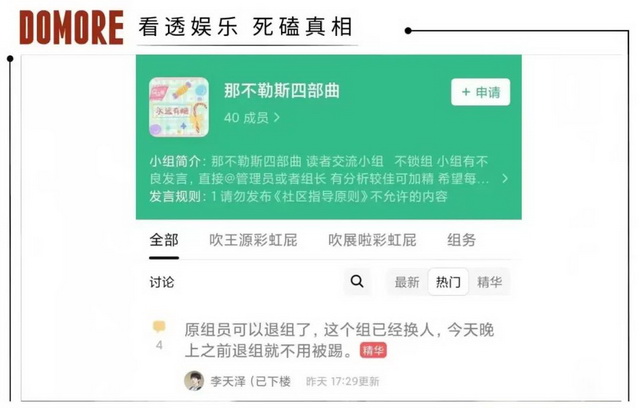Click the 发言规则 rules text
This screenshot has width=640, height=408.
[298, 197]
